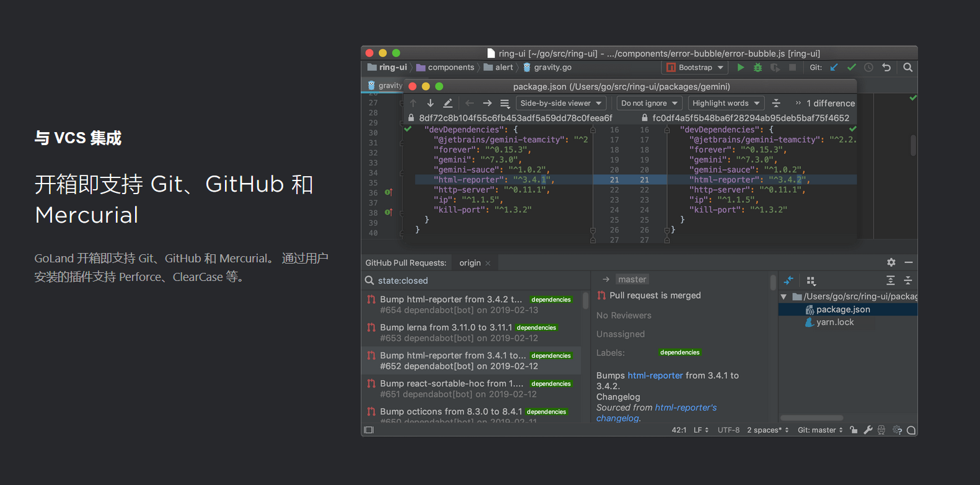
Task: Open Git history with the clock icon
Action: click(869, 68)
